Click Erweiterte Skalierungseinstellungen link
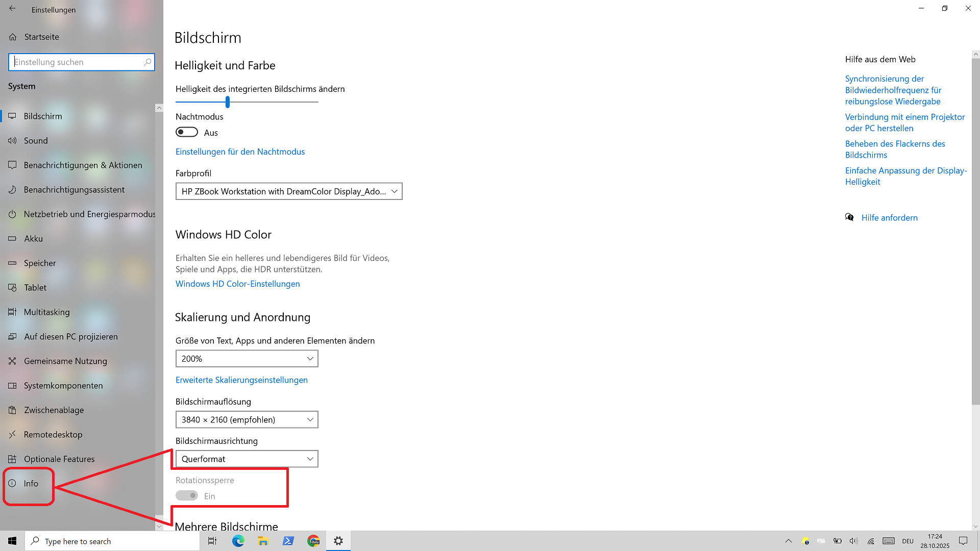The image size is (980, 551). tap(241, 380)
